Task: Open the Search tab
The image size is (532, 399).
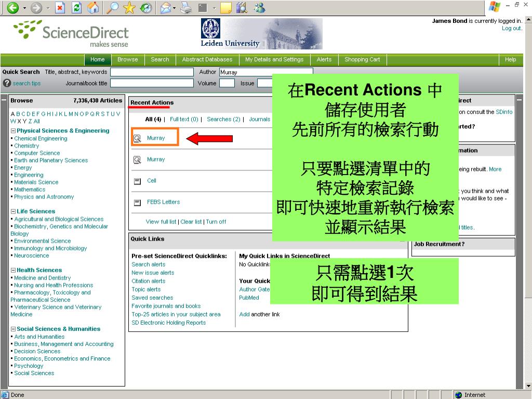Action: click(160, 59)
